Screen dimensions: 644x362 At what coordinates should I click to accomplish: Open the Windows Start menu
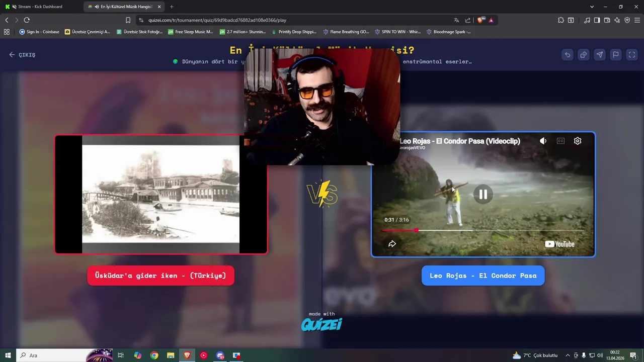[8, 355]
